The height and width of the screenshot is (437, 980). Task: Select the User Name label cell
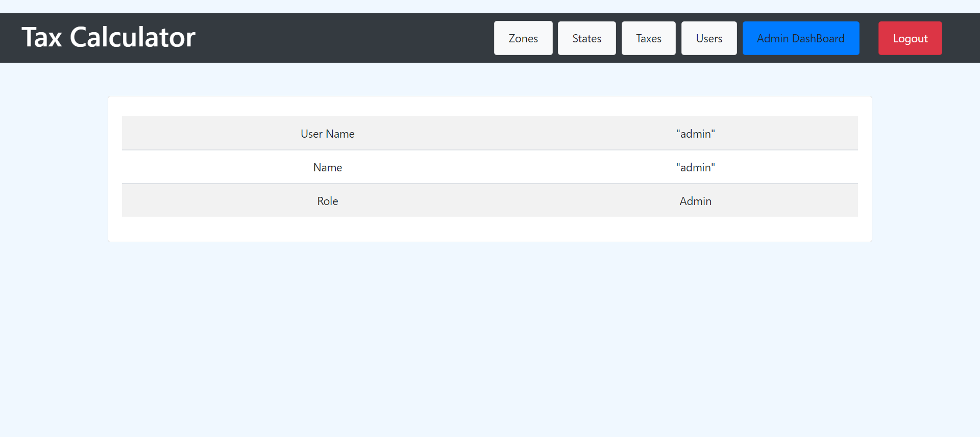[x=328, y=134]
